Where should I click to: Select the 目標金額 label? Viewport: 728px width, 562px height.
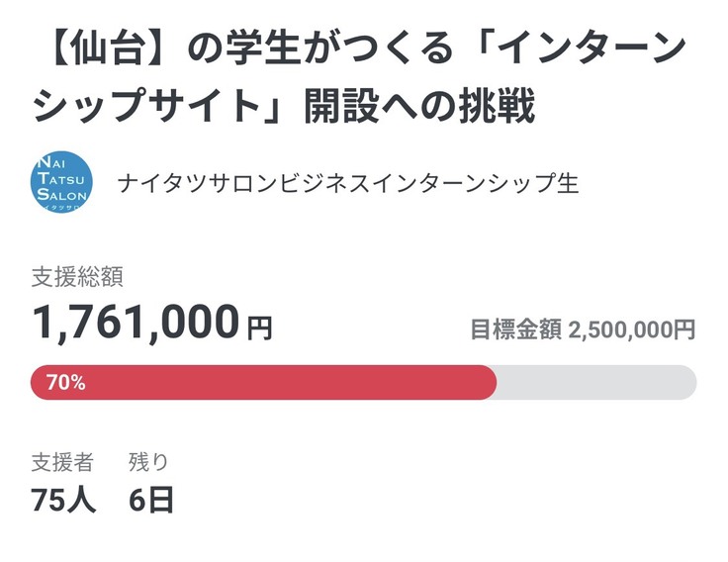click(x=514, y=330)
